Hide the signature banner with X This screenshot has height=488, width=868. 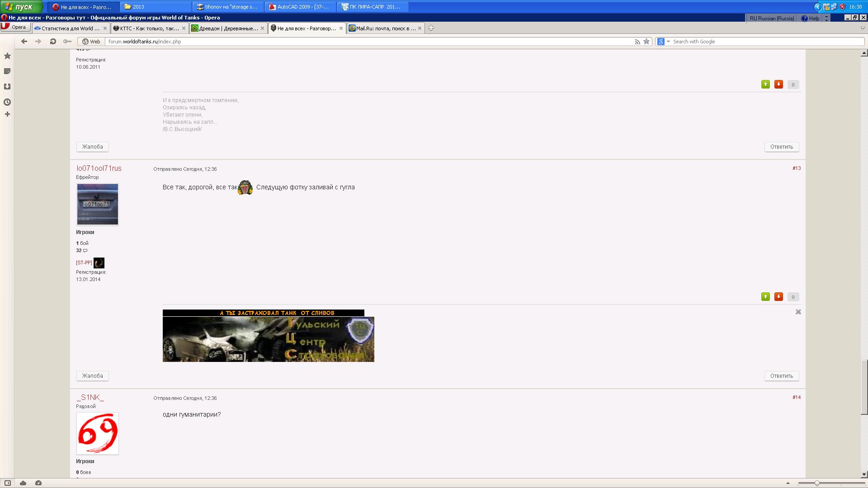tap(798, 312)
